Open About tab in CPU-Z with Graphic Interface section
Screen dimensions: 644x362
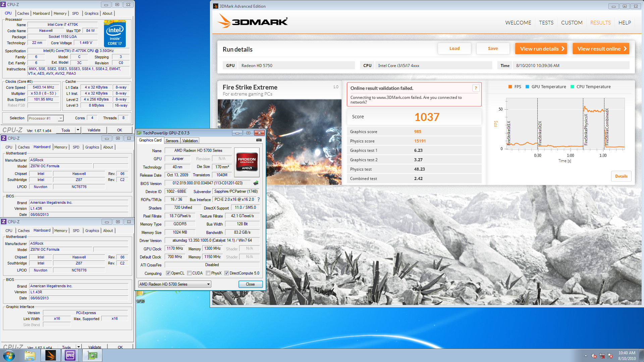coord(108,231)
